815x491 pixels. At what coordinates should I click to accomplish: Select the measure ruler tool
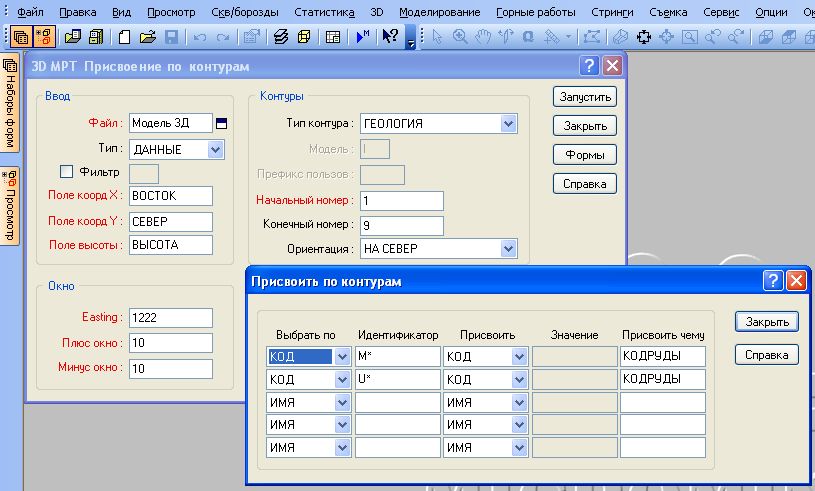click(551, 37)
